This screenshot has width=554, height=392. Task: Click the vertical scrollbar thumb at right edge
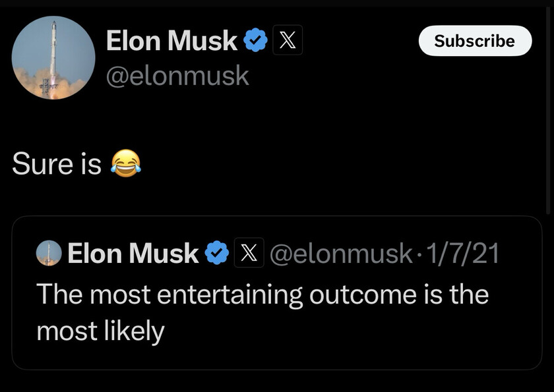[x=548, y=109]
